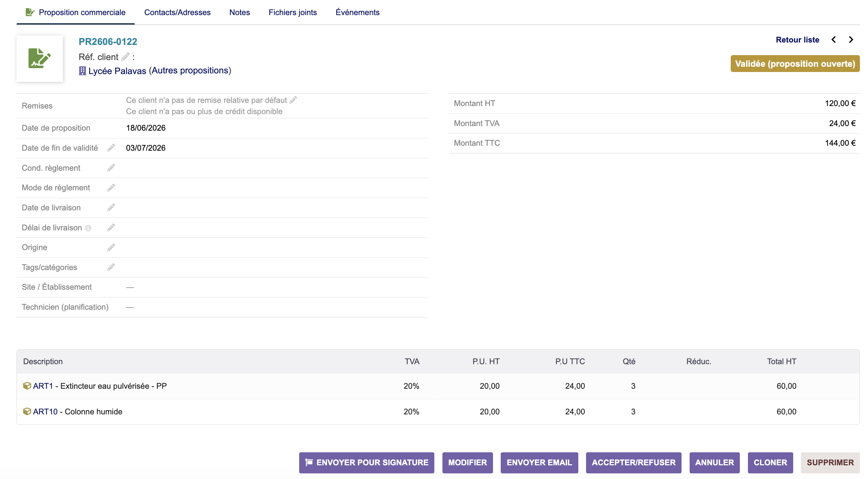Edit Origine field pencil icon

point(111,248)
